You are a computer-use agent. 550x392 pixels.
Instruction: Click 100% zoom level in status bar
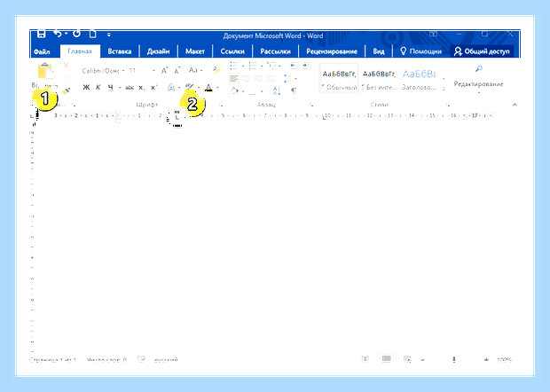[x=504, y=360]
